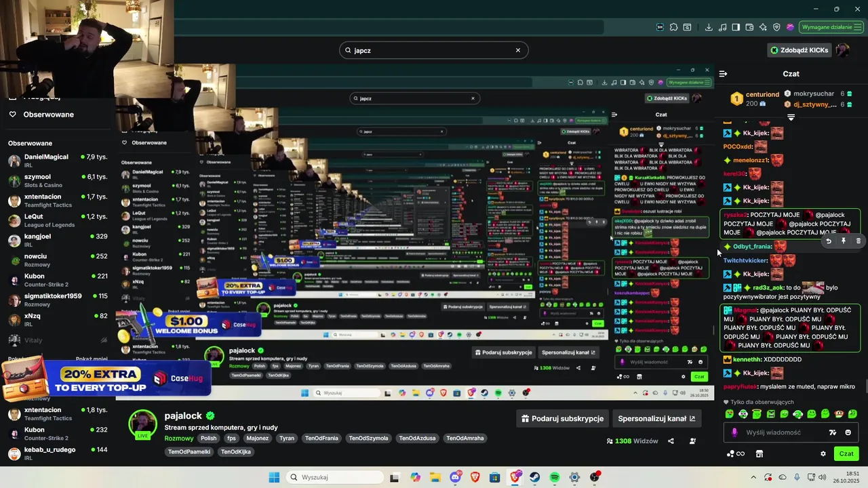Open the emoji picker smiley icon

tap(848, 432)
